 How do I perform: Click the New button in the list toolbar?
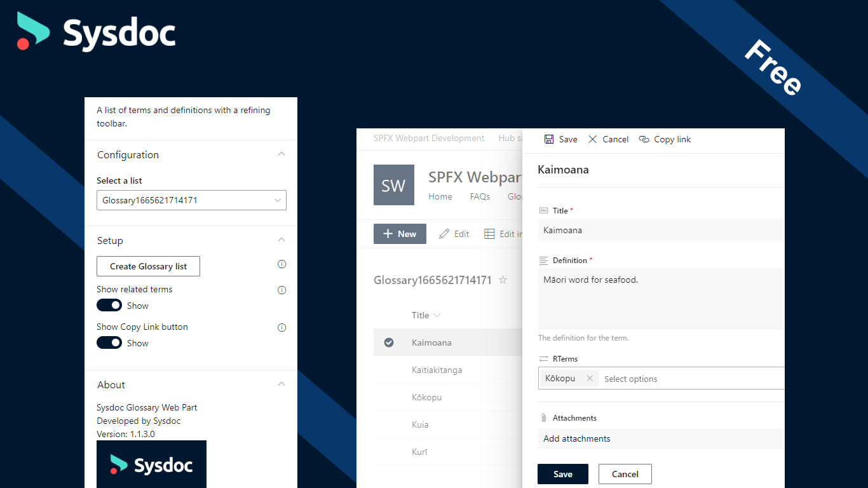coord(400,234)
